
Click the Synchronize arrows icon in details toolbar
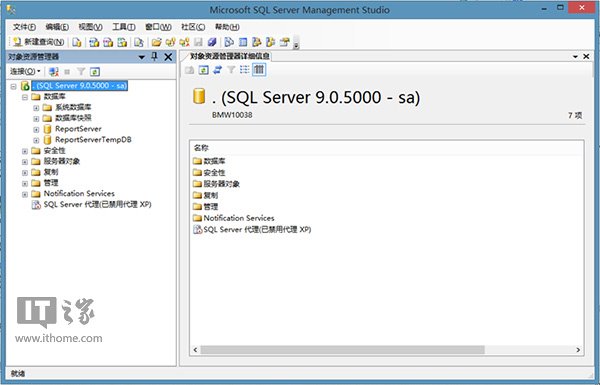(217, 70)
